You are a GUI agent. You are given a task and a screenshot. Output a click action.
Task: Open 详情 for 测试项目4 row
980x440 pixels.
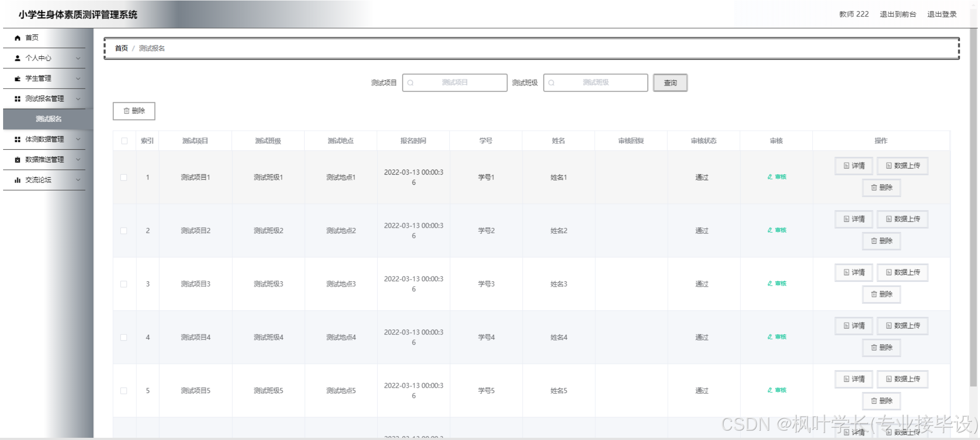(854, 326)
